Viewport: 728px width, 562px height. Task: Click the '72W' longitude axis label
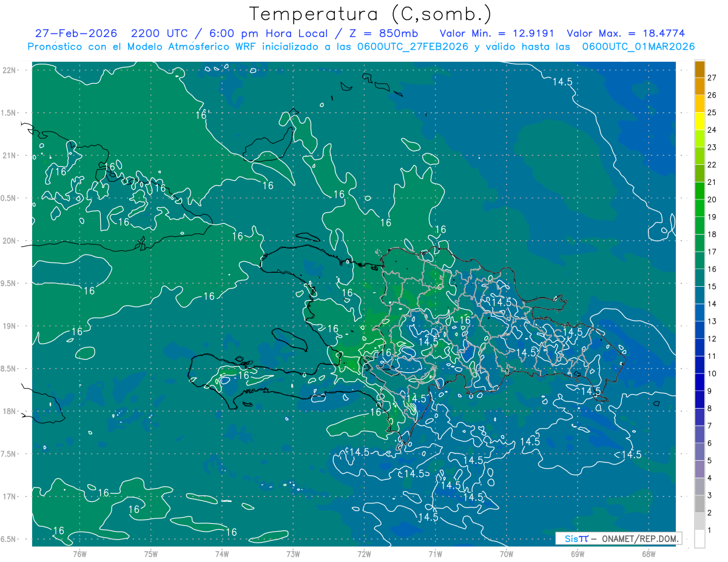364,554
